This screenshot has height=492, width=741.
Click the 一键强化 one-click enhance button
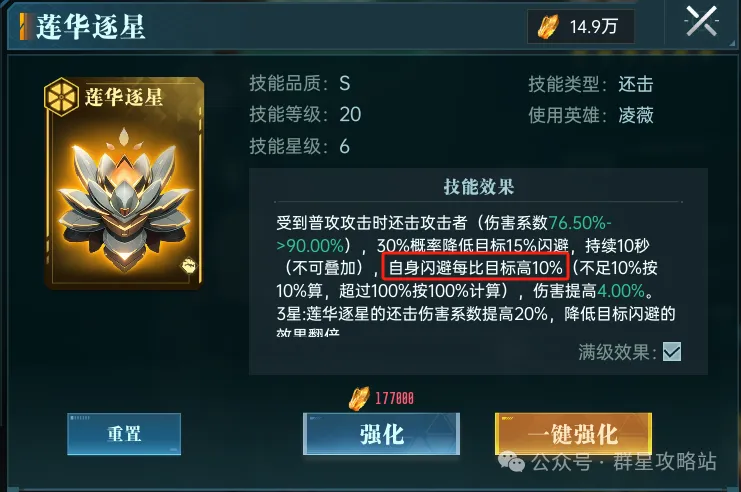573,434
